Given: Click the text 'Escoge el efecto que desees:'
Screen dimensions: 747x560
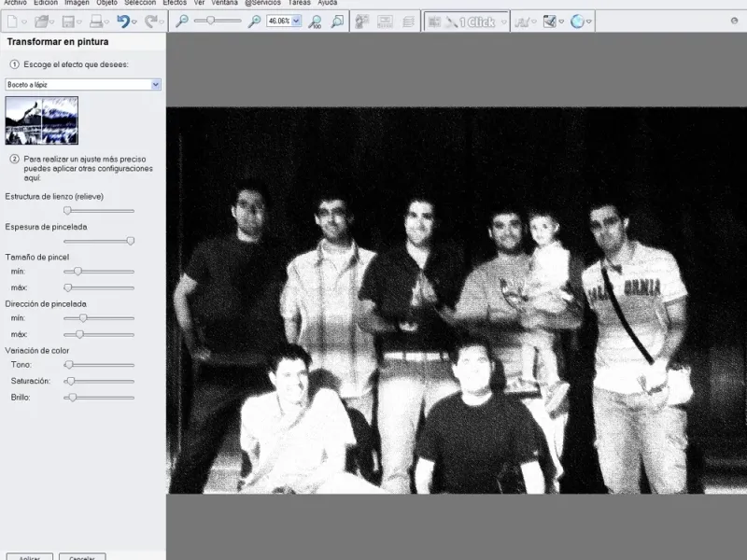Looking at the screenshot, I should pos(77,64).
